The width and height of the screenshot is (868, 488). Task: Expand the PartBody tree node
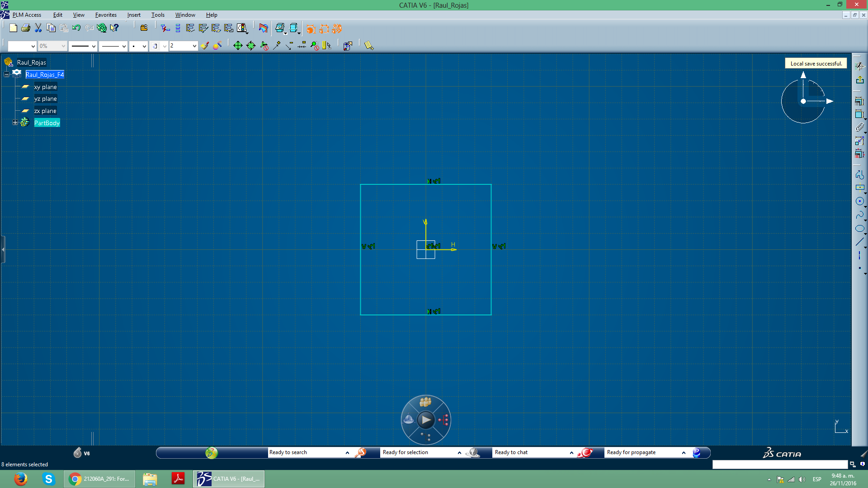15,122
